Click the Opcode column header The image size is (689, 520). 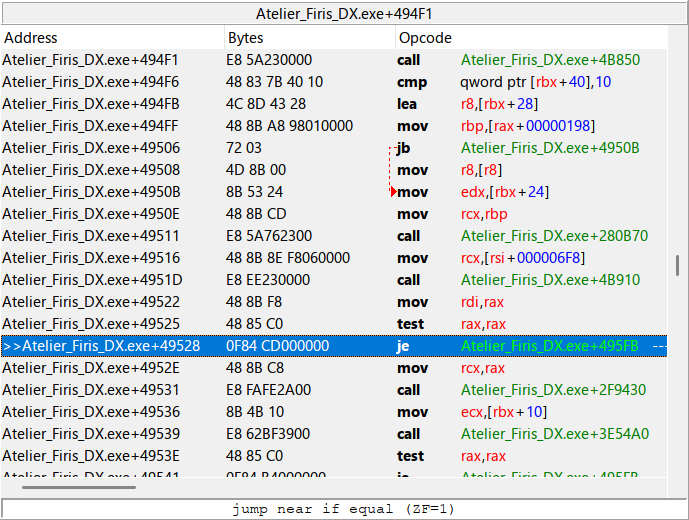point(425,37)
